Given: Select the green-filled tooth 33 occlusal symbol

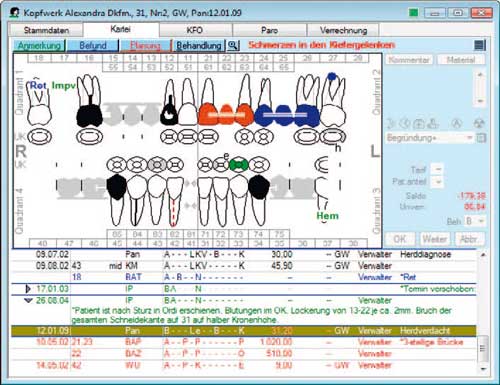Looking at the screenshot, I should (x=239, y=164).
